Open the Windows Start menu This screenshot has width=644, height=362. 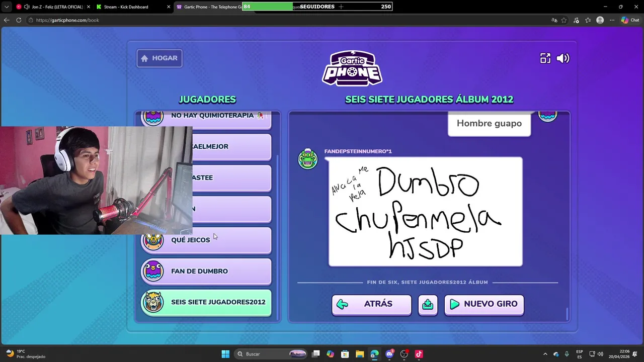tap(225, 354)
